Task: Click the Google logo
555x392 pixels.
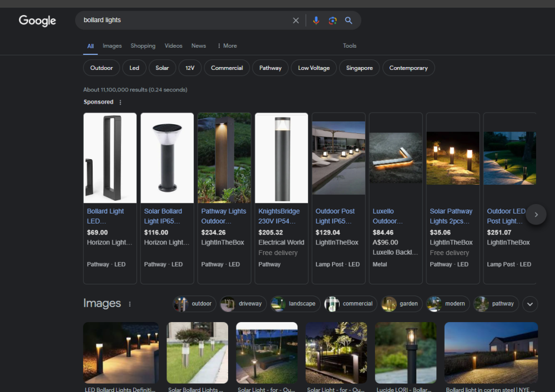Action: coord(37,21)
